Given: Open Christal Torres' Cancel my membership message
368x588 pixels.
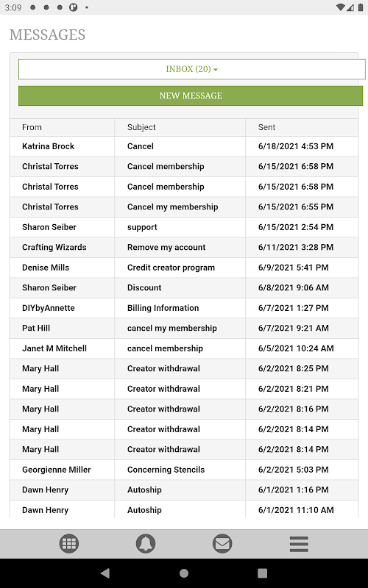Looking at the screenshot, I should [x=184, y=207].
